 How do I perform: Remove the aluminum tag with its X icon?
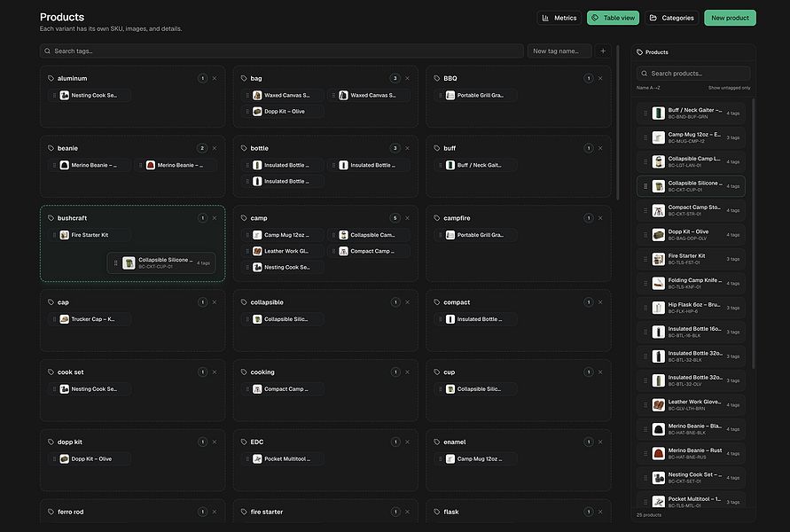click(x=215, y=78)
